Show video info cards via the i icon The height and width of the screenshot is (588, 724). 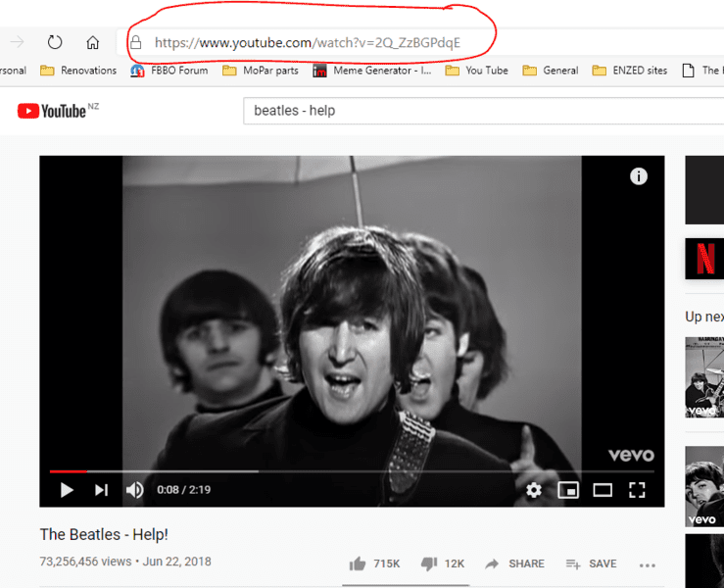[639, 176]
